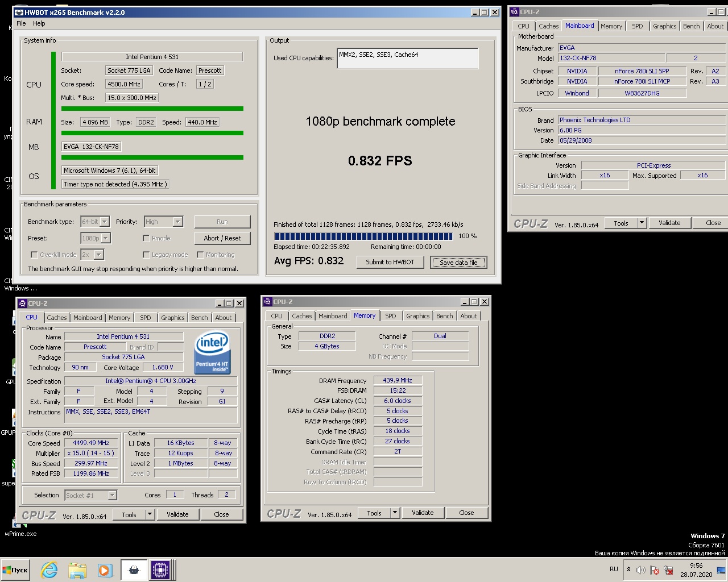Toggle Overkill mode checkbox
The image size is (728, 582).
click(34, 255)
